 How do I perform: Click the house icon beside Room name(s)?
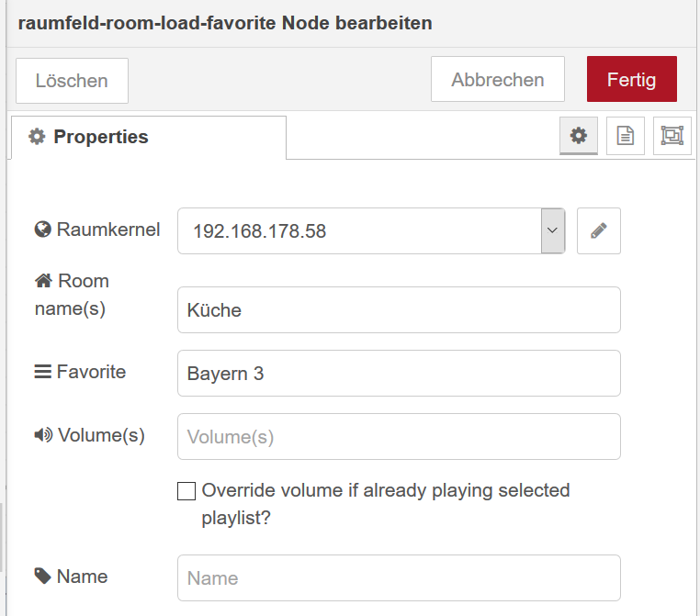pyautogui.click(x=43, y=281)
